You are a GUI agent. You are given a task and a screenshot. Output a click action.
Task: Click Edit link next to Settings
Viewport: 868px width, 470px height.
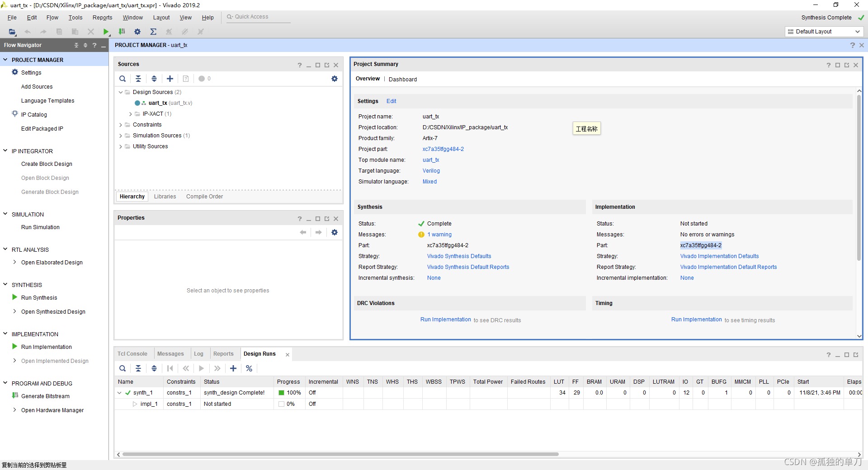[x=391, y=101]
